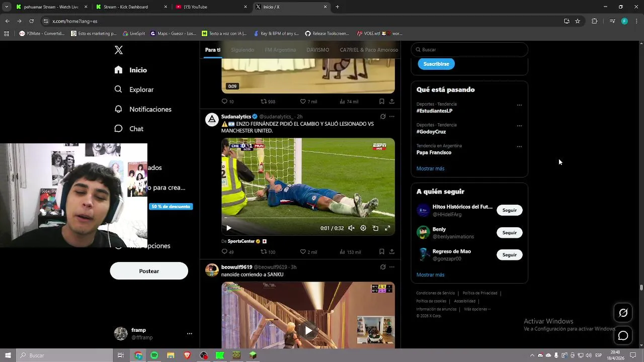Click the Buscar search field on X
The image size is (644, 362).
(x=469, y=50)
